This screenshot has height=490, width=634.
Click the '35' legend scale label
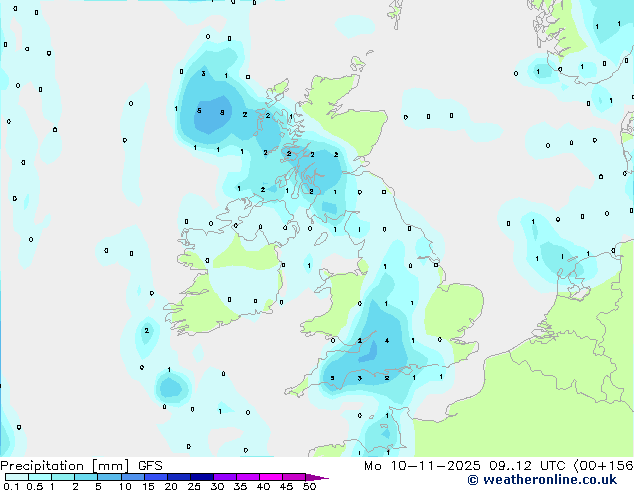pos(240,486)
